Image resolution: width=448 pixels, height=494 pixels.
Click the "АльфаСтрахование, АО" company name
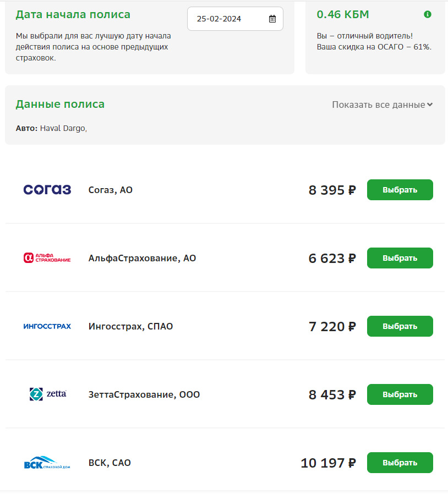point(142,258)
